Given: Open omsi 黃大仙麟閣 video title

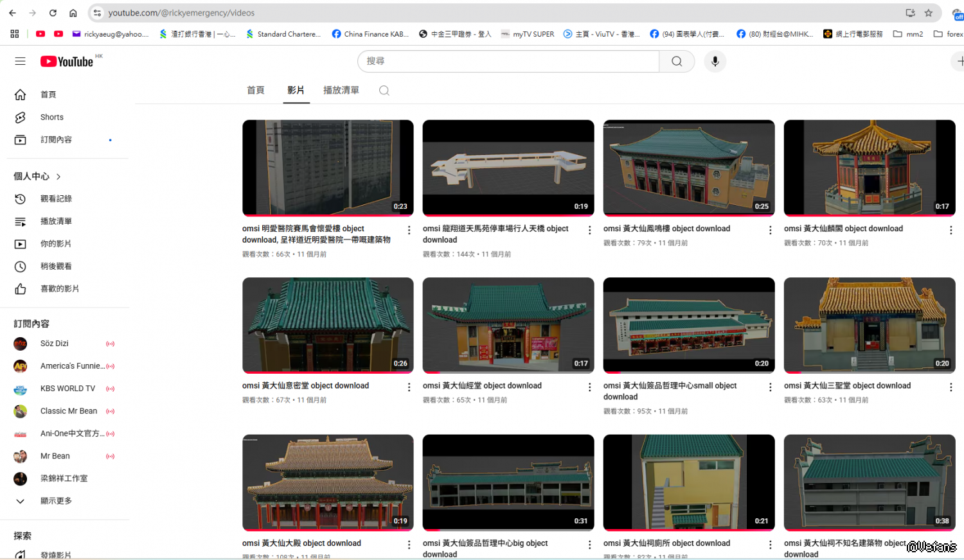Looking at the screenshot, I should (x=843, y=229).
